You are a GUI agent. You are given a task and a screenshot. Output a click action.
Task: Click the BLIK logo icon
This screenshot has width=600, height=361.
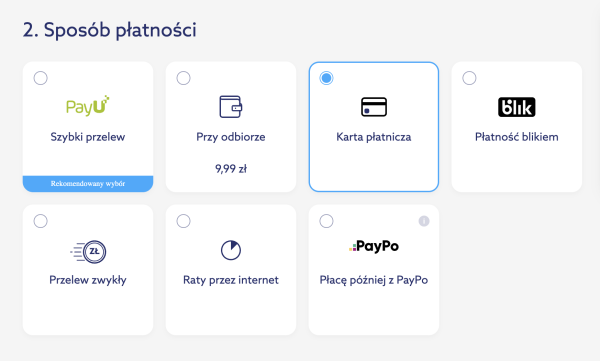click(x=517, y=107)
